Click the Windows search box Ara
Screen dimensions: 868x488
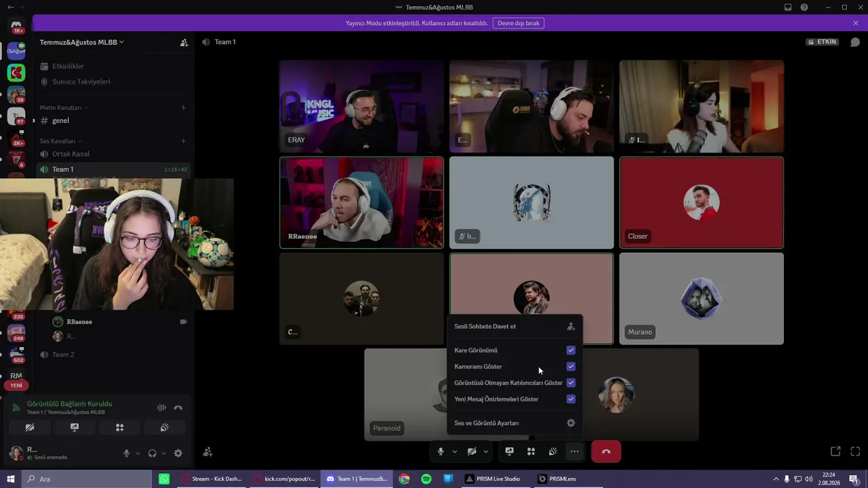point(86,479)
